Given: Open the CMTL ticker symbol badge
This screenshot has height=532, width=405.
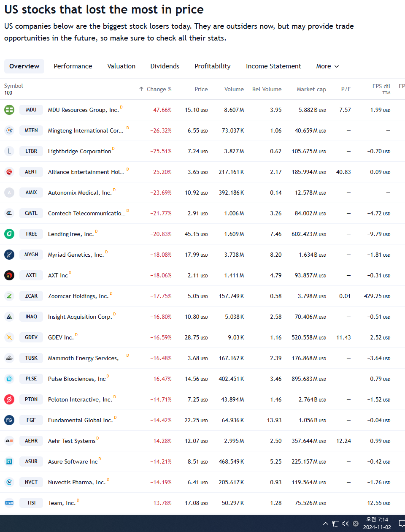Looking at the screenshot, I should click(x=31, y=213).
